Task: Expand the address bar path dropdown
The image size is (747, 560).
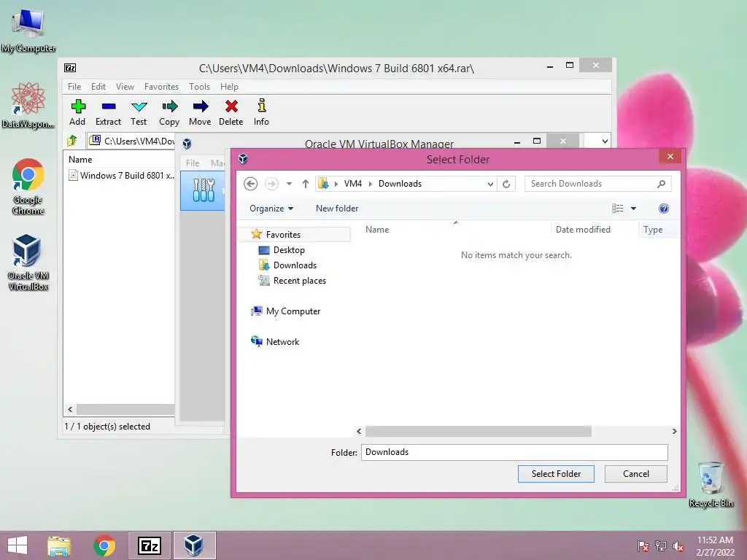Action: tap(490, 184)
